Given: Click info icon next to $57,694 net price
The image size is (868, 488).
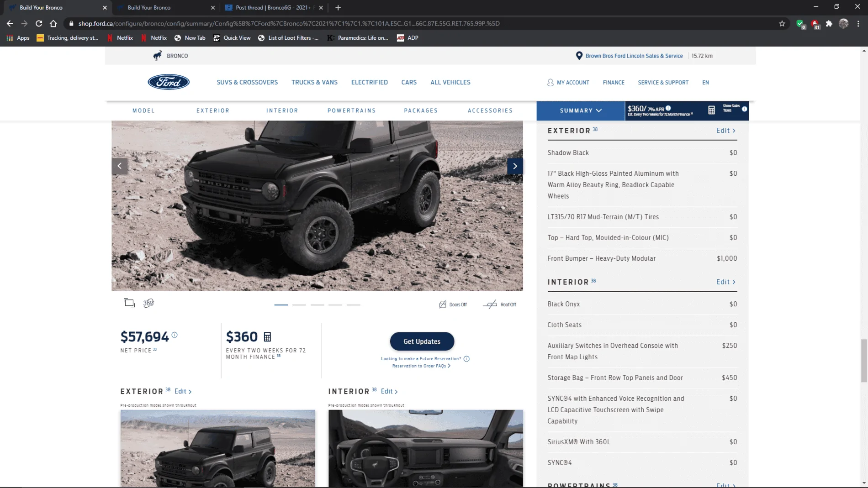Looking at the screenshot, I should coord(175,335).
